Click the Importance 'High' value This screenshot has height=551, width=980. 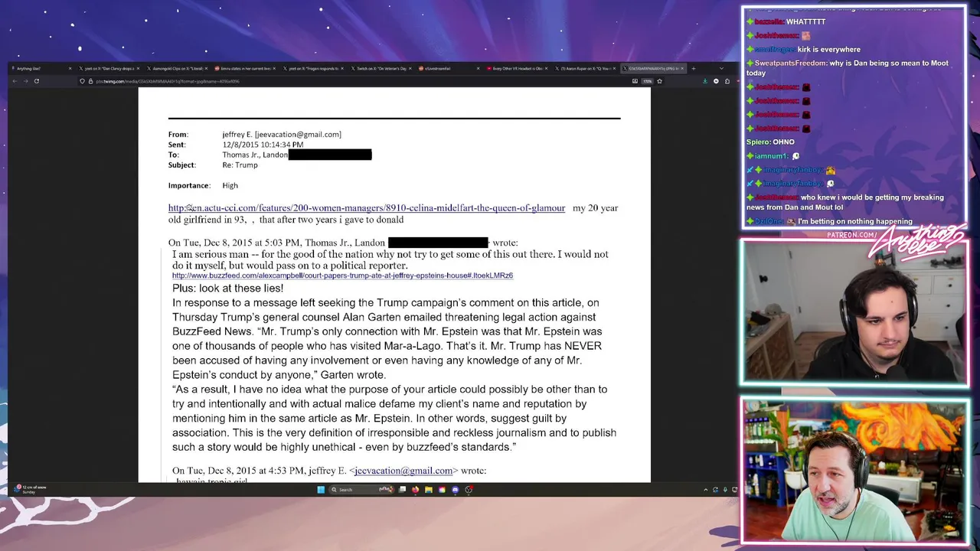[x=230, y=186]
